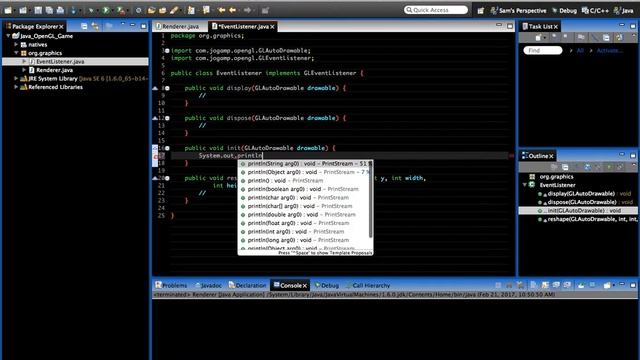Viewport: 640px width, 360px height.
Task: Toggle Link with Editor in Package Explorer
Action: 95,26
